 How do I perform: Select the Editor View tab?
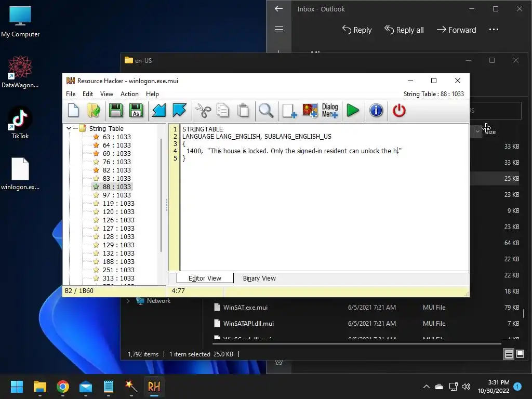205,278
